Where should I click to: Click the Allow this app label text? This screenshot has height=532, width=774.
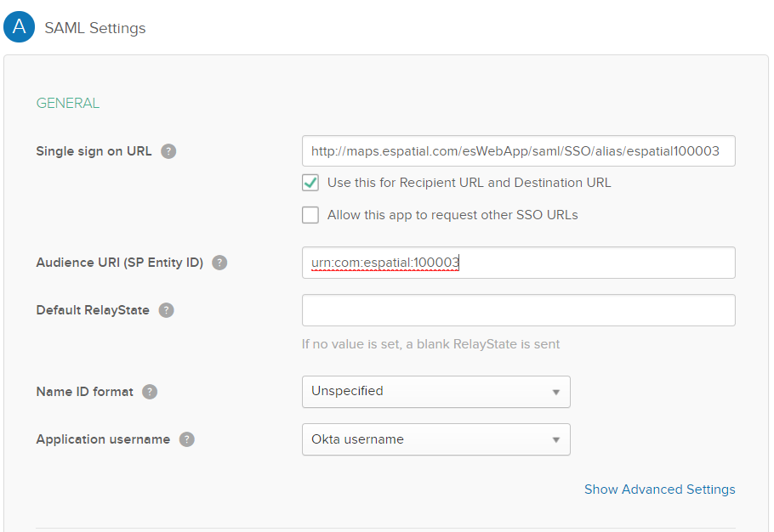pos(452,215)
